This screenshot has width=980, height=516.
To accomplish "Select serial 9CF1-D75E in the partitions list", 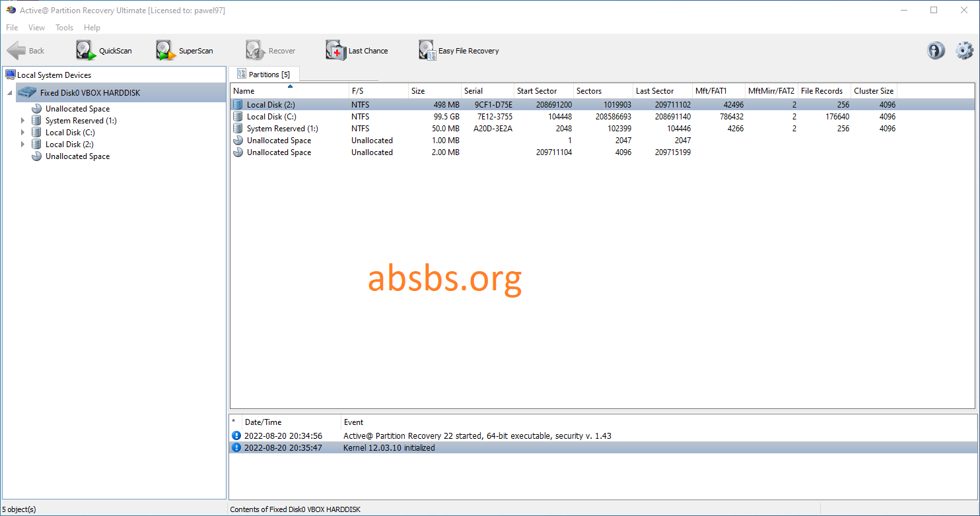I will pyautogui.click(x=493, y=105).
